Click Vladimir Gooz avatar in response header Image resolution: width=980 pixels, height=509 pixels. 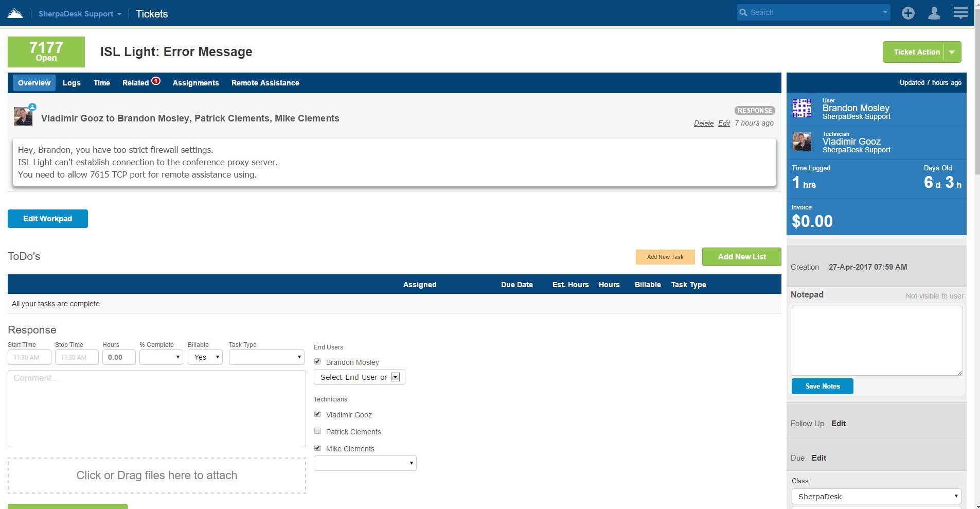tap(23, 116)
